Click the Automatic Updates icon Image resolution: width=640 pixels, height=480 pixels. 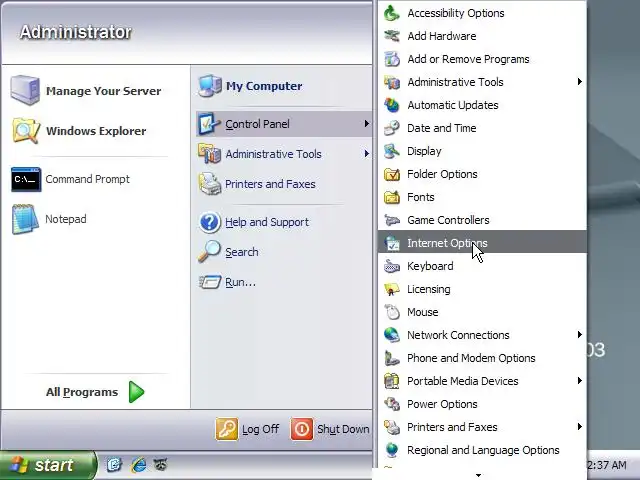pos(392,105)
